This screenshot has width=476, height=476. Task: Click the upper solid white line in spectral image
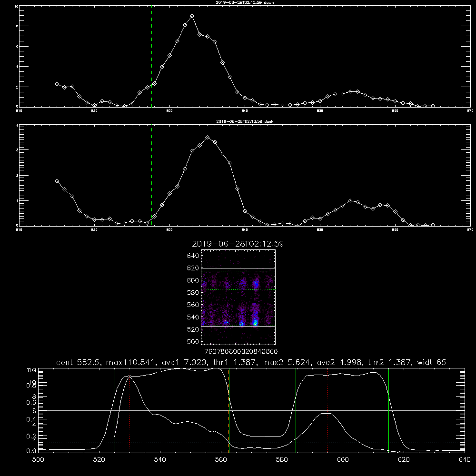pos(238,268)
